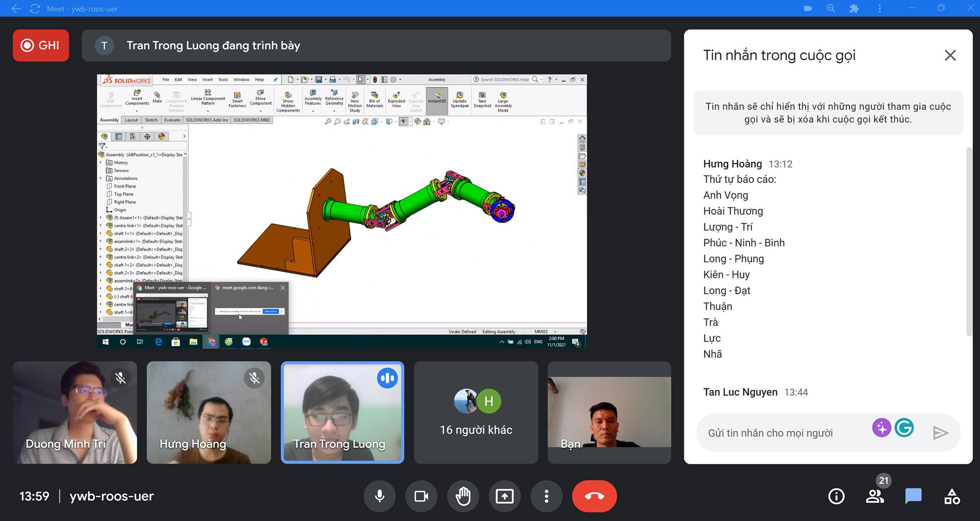
Task: Click the Grammarly icon in message box
Action: click(904, 428)
